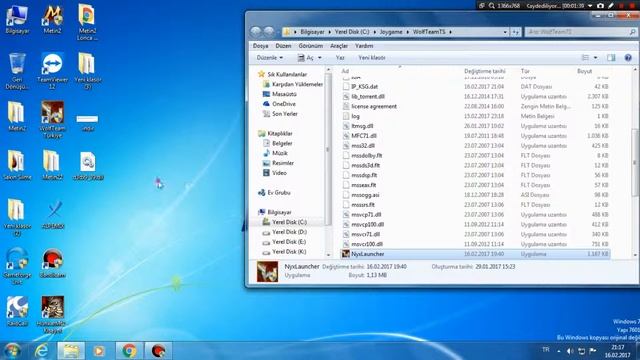Click the Explorer back navigation arrow
The image size is (640, 360).
pos(256,31)
